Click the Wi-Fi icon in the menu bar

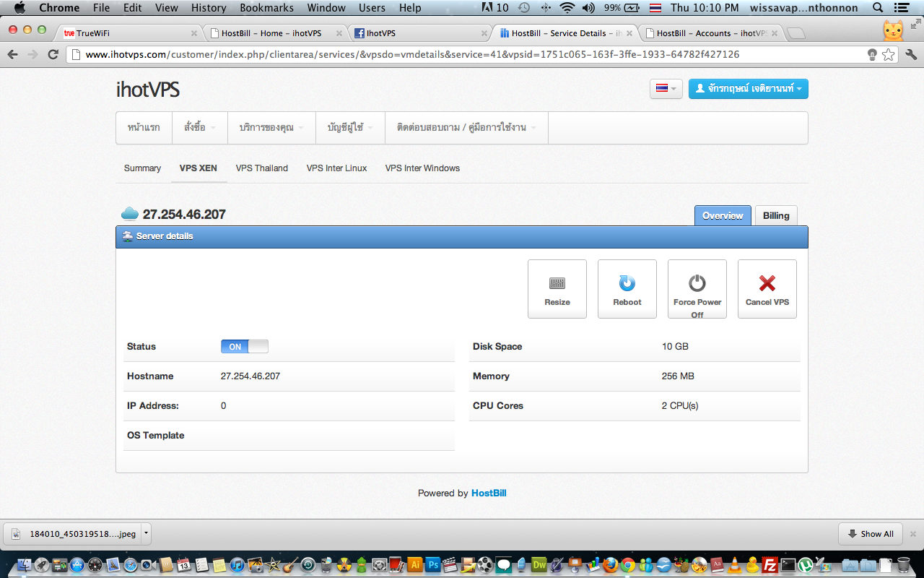[x=567, y=8]
